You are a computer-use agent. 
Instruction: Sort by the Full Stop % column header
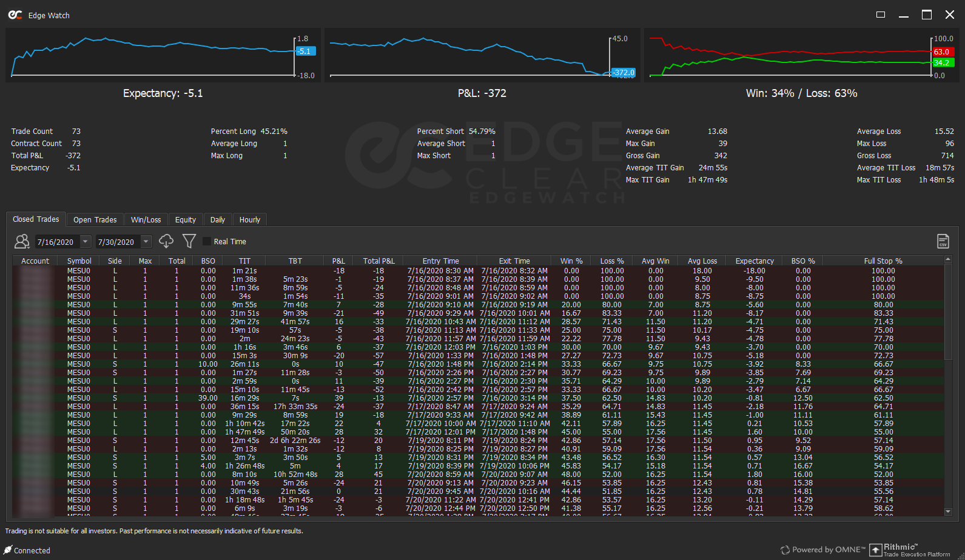tap(883, 261)
